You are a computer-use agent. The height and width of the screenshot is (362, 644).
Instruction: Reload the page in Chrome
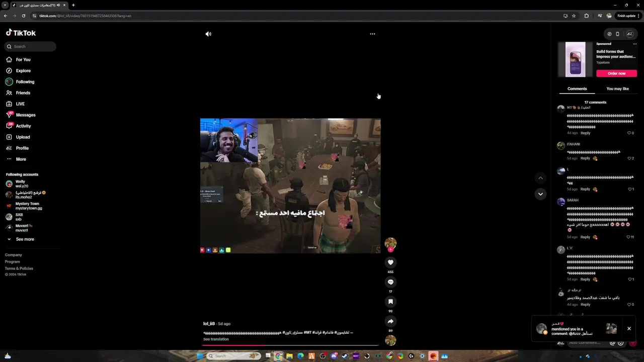click(x=23, y=16)
